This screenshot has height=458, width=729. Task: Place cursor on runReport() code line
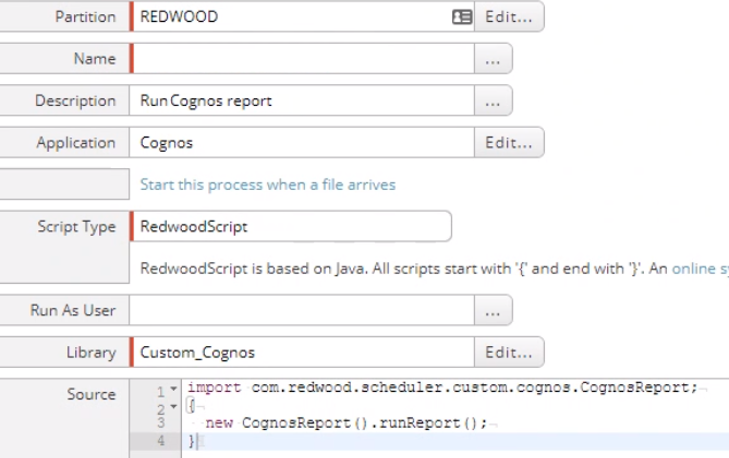pyautogui.click(x=346, y=423)
